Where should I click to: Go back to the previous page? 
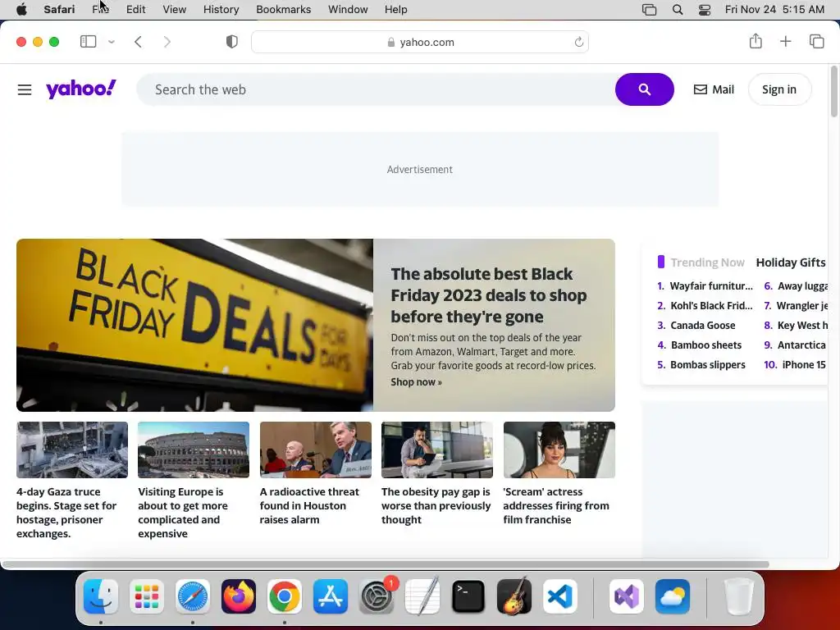click(138, 42)
